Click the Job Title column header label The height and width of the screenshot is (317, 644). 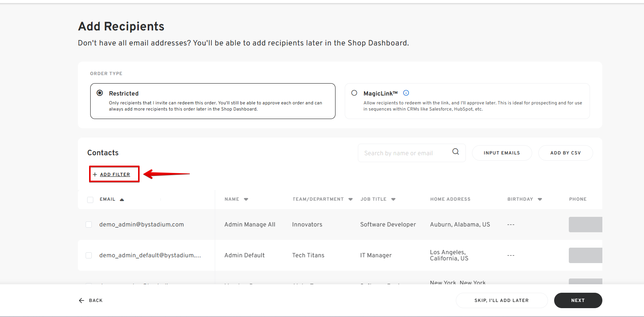coord(373,199)
